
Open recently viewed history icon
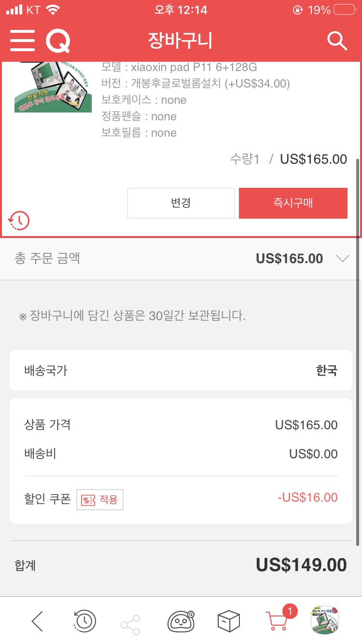(x=84, y=621)
